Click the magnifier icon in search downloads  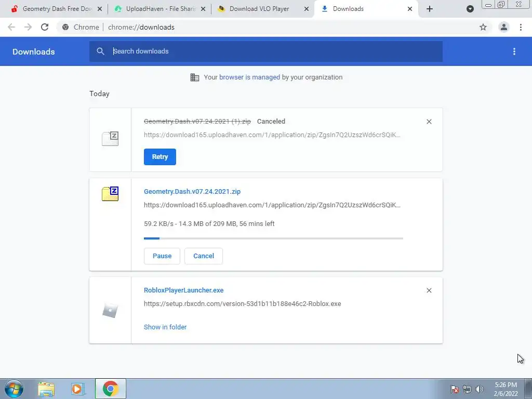coord(100,51)
